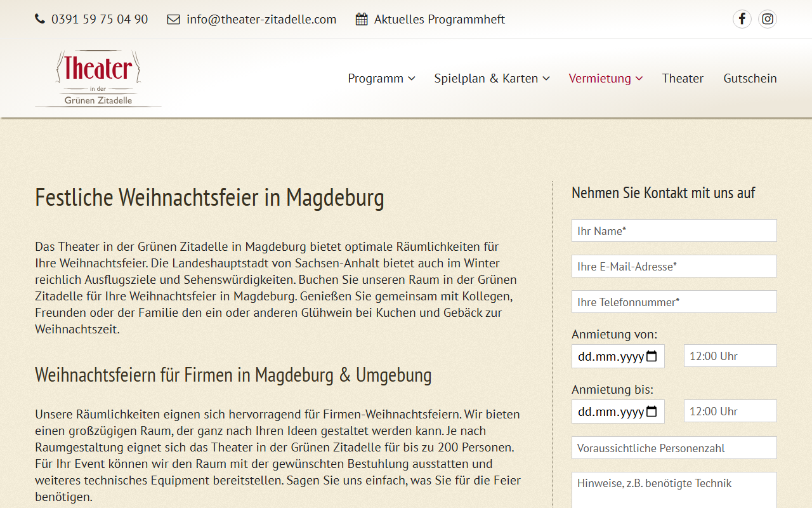Screen dimensions: 812x508
Task: Expand the Spielplan & Karten menu
Action: click(x=492, y=78)
